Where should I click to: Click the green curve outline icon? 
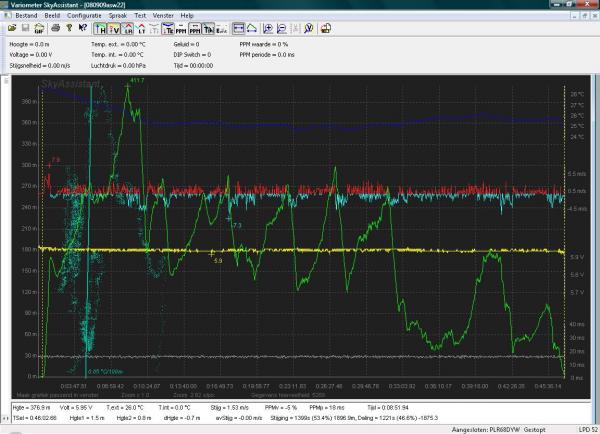252,29
